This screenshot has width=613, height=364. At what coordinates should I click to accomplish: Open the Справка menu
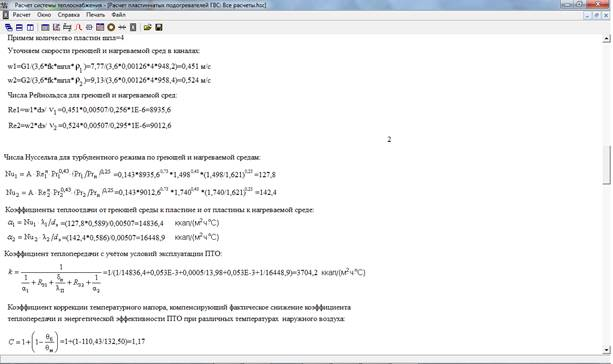click(69, 15)
